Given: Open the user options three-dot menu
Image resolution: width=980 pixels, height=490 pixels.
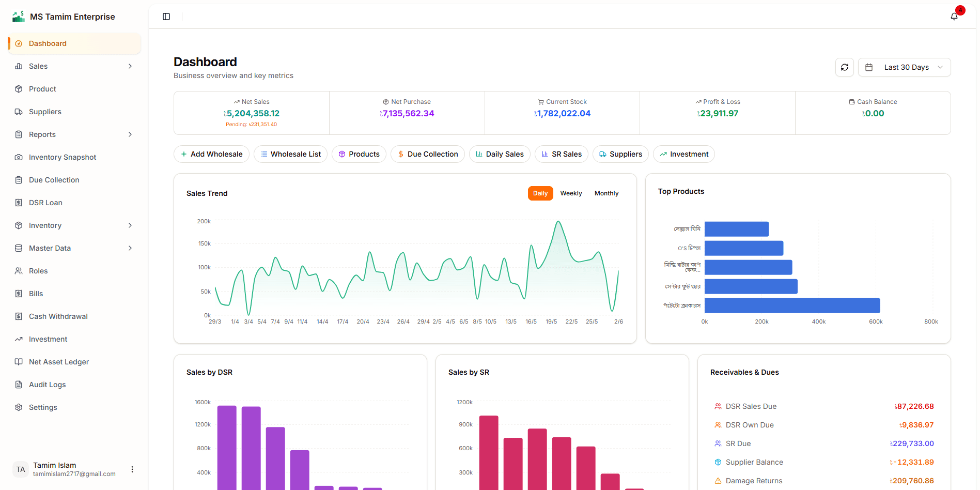Looking at the screenshot, I should click(132, 469).
